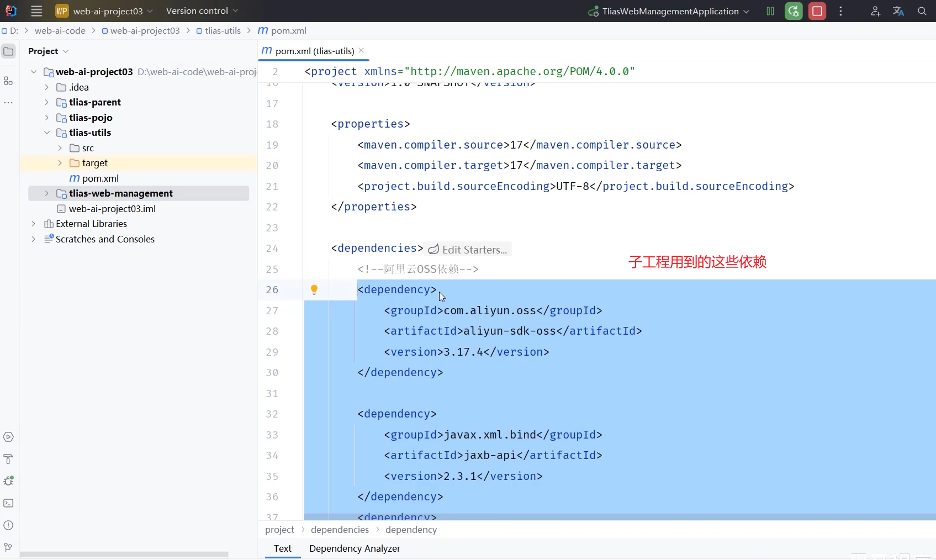Click Edit Starters... inlay button
Viewport: 936px width, 560px height.
point(468,250)
